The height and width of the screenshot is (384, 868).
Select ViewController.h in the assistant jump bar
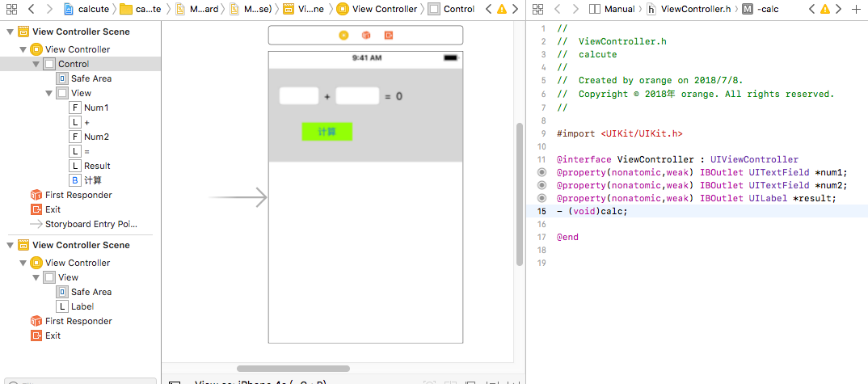tap(689, 9)
